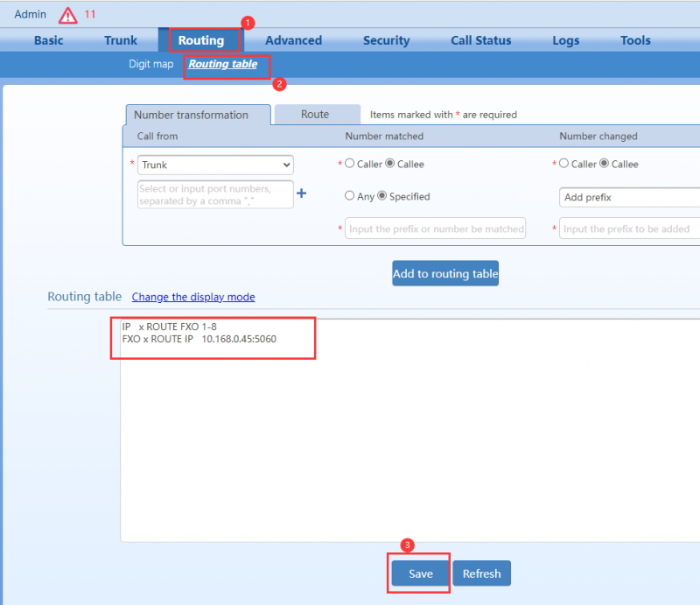Go to the Digit map submenu
Image resolution: width=700 pixels, height=605 pixels.
coord(150,65)
